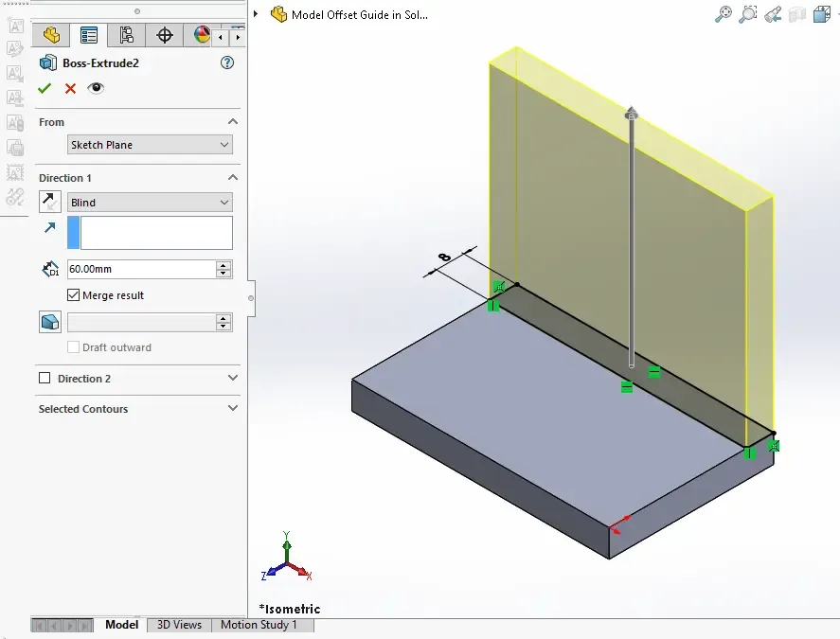Click the 60.00mm depth input field
This screenshot has width=840, height=639.
pyautogui.click(x=140, y=269)
